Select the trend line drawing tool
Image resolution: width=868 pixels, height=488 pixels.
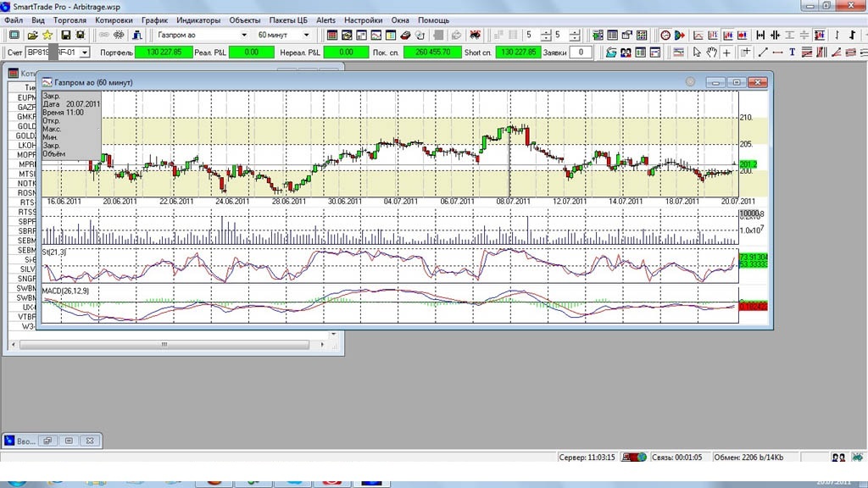[x=761, y=53]
